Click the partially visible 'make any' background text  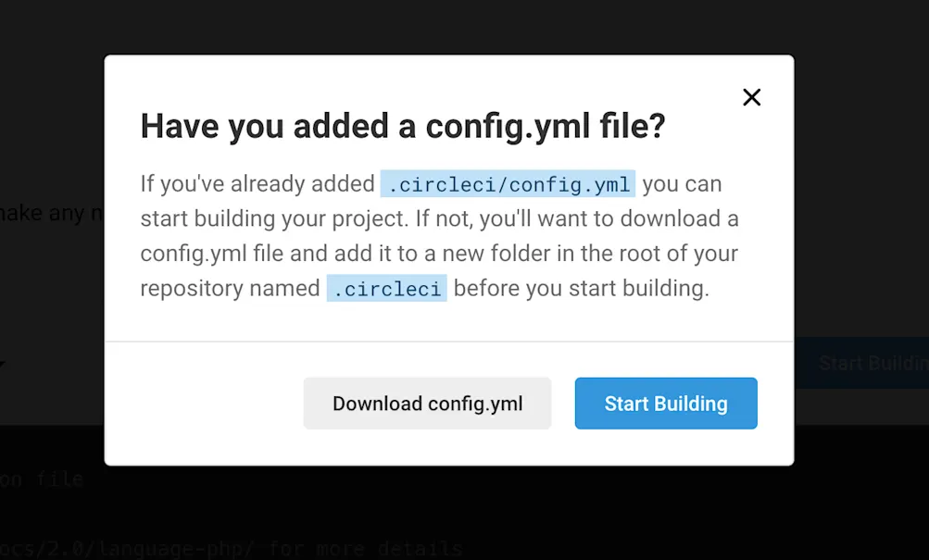[x=46, y=213]
